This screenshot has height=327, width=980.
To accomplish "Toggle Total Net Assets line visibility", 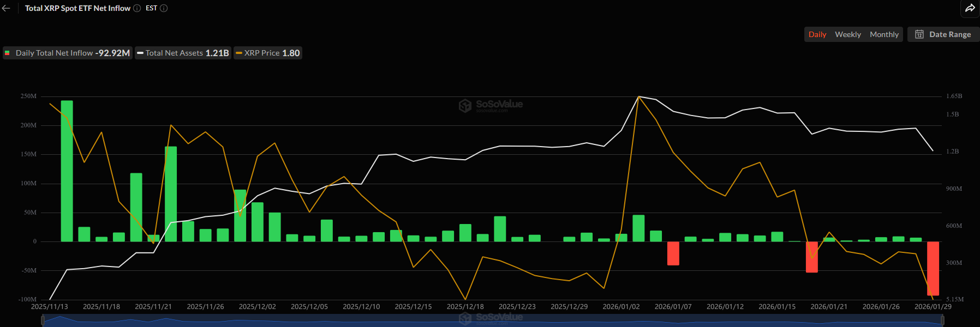I will [183, 53].
